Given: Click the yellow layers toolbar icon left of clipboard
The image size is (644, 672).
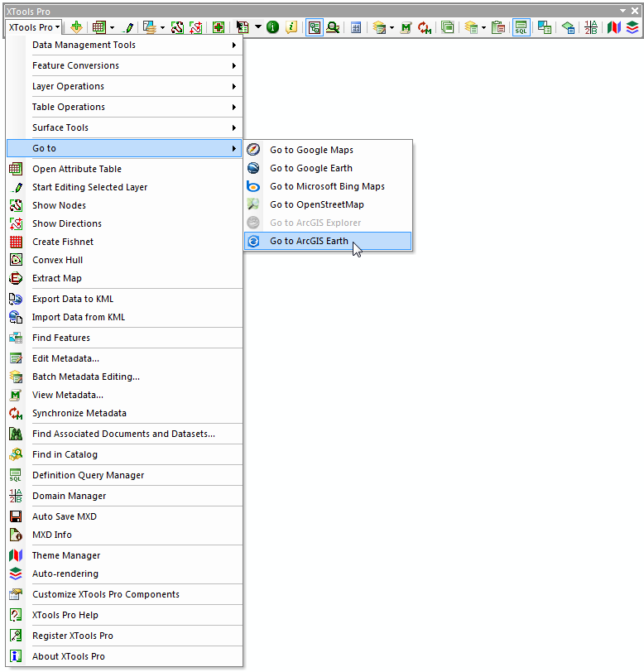Looking at the screenshot, I should 471,28.
